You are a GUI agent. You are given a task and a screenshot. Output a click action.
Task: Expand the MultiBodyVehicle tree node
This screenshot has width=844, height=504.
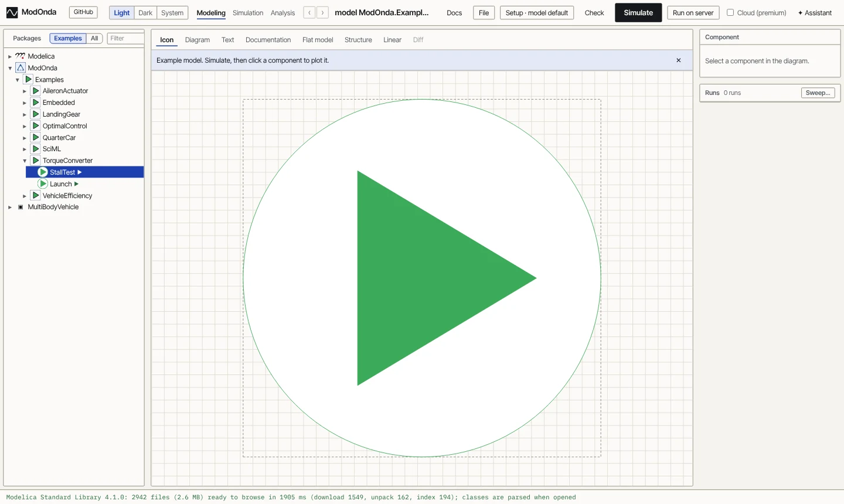point(10,207)
